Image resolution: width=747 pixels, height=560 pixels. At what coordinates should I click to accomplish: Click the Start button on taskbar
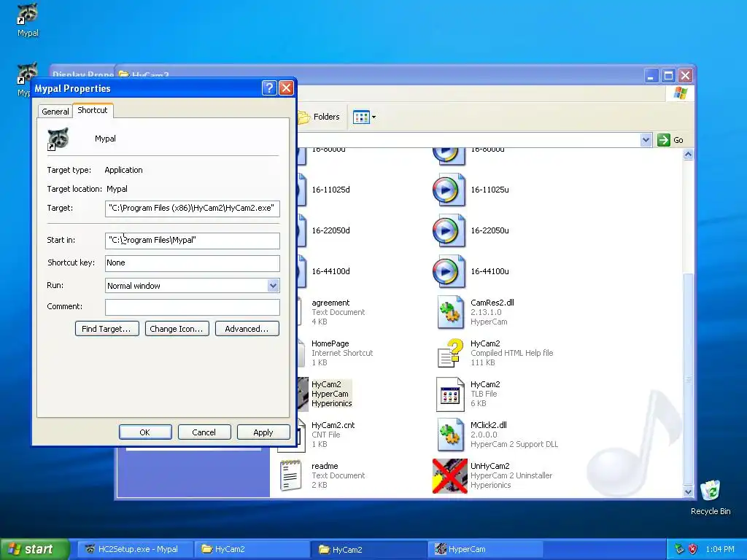[x=34, y=549]
